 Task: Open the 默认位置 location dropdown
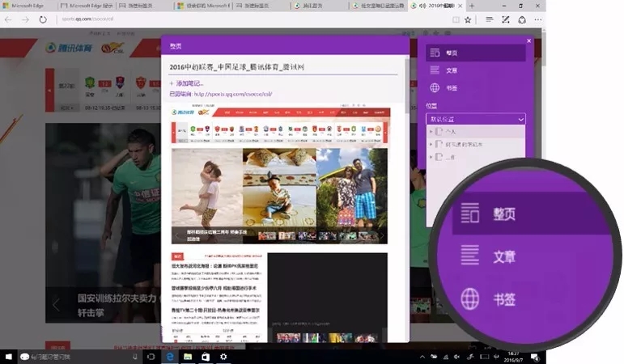tap(476, 119)
